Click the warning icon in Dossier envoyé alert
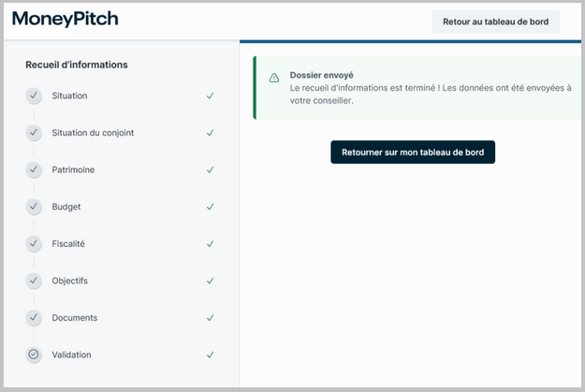585x392 pixels. 274,78
